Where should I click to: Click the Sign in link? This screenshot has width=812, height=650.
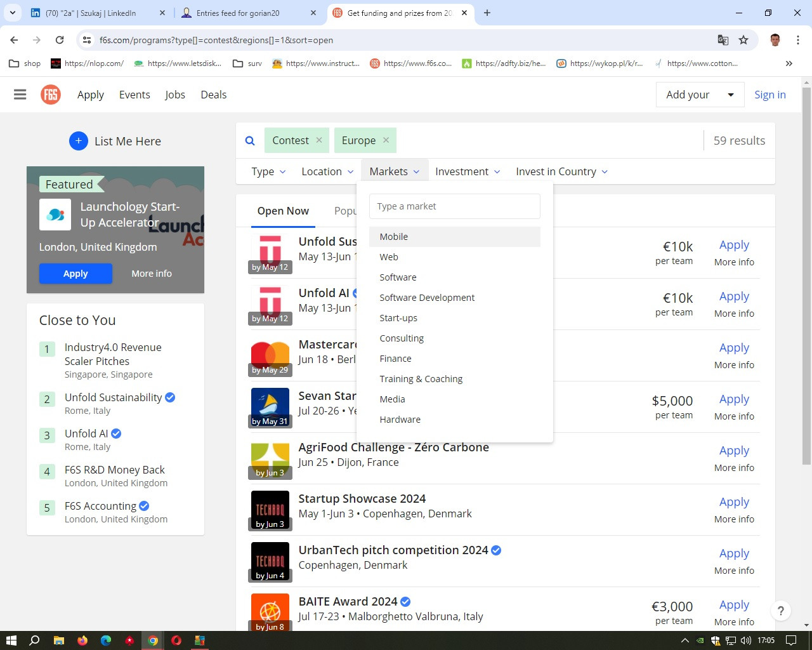(x=769, y=95)
